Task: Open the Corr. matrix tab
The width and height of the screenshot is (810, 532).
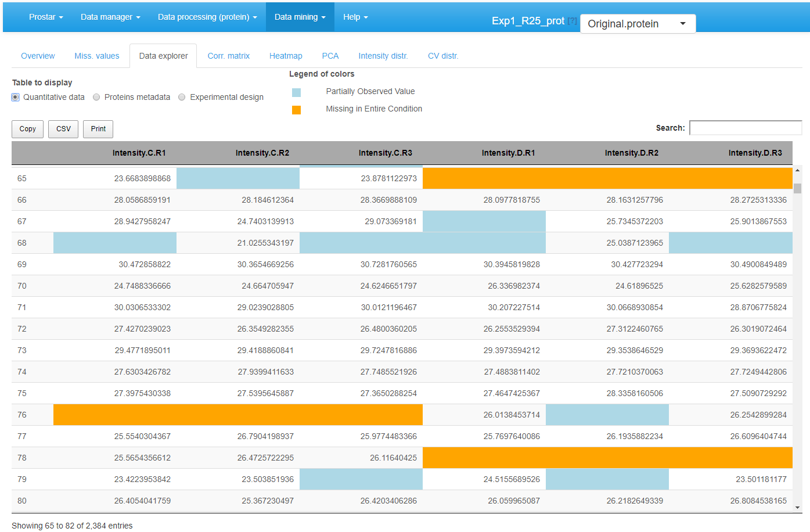Action: pyautogui.click(x=228, y=55)
